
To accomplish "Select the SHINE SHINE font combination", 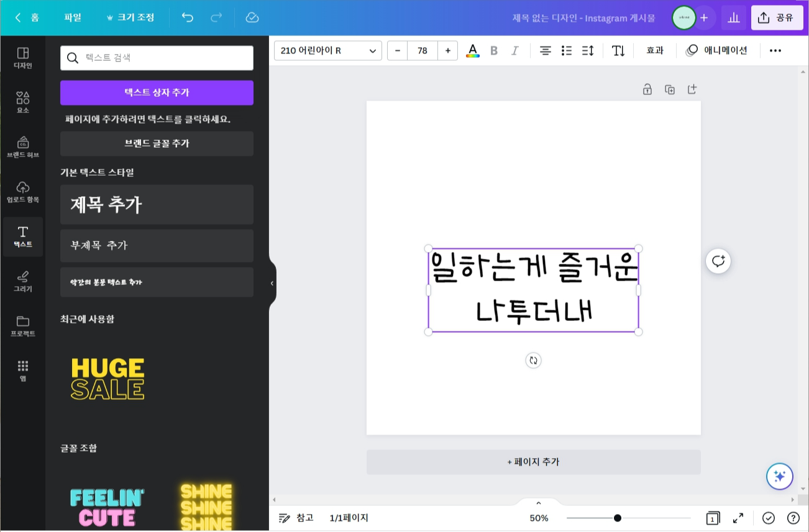I will [206, 507].
